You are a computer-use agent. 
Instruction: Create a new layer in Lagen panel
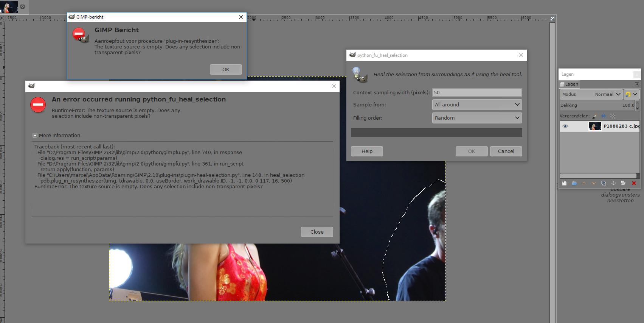click(x=564, y=183)
